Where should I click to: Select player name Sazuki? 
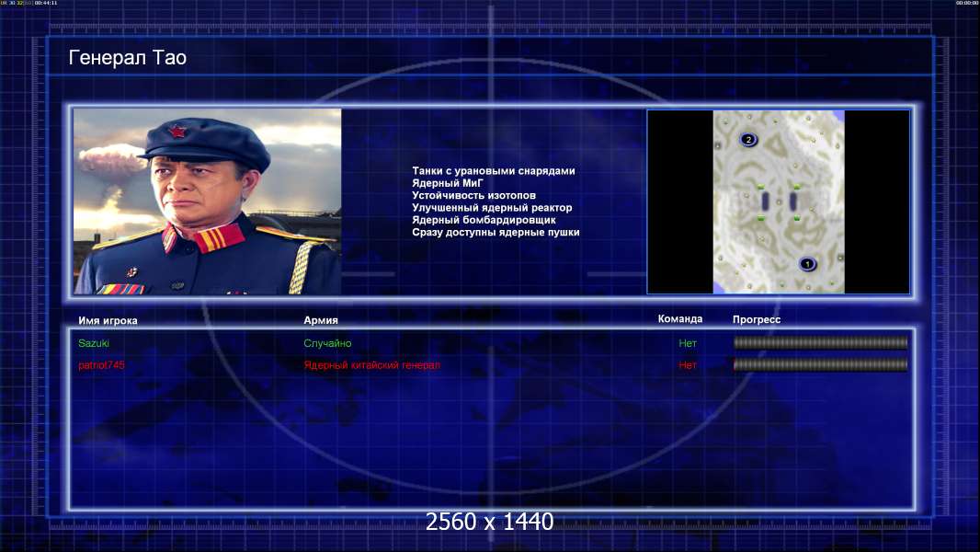coord(94,343)
